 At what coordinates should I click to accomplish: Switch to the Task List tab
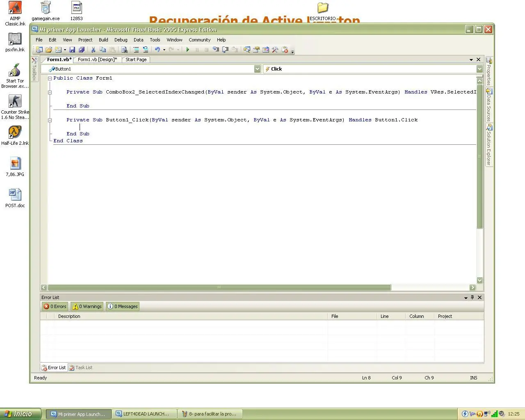click(81, 367)
